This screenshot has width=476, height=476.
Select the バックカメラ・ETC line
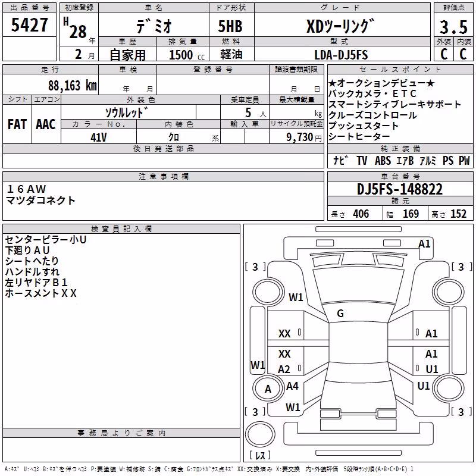[x=372, y=93]
